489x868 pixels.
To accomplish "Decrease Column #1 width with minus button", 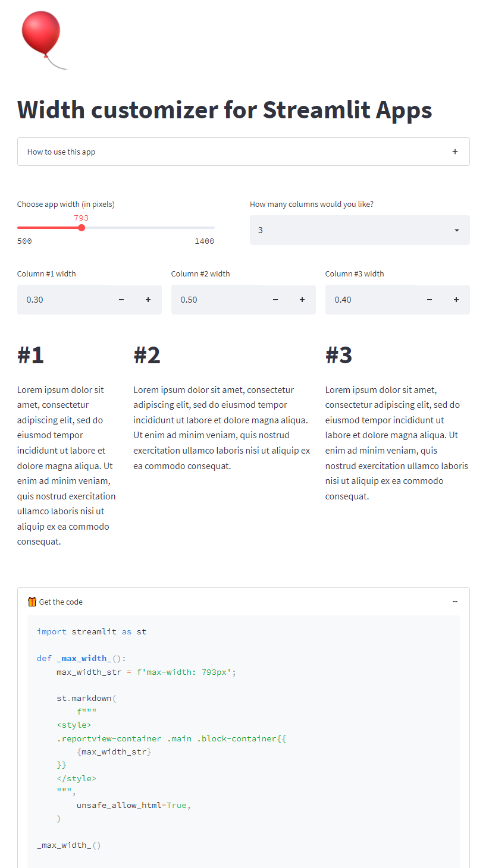I will pyautogui.click(x=121, y=300).
